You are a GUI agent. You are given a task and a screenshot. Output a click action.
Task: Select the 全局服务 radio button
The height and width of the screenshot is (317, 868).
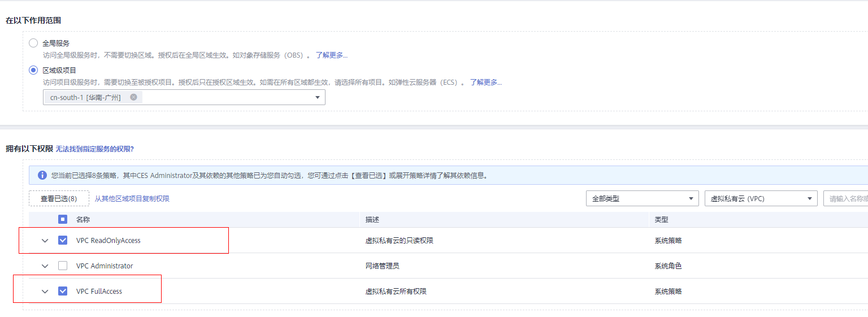(x=33, y=43)
